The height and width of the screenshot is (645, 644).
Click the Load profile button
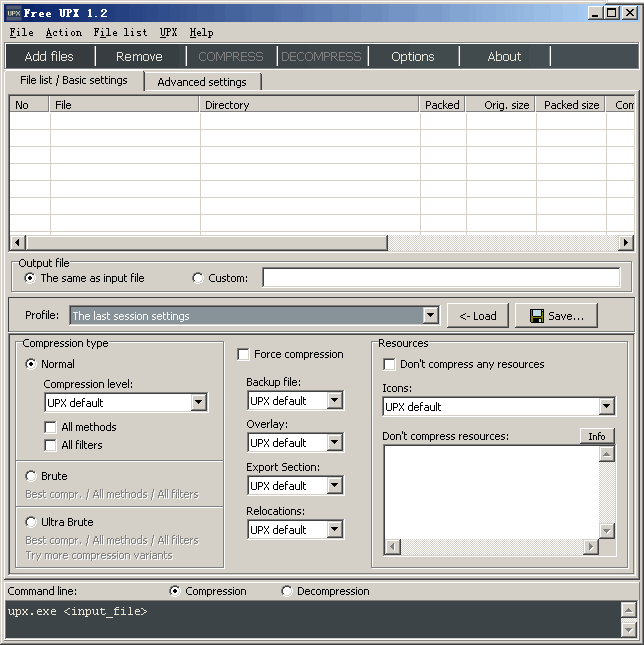coord(478,316)
